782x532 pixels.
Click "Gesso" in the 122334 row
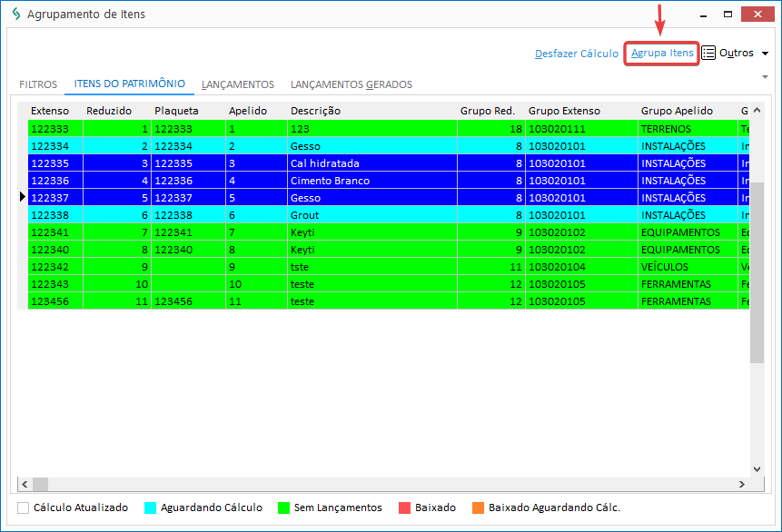(x=372, y=146)
